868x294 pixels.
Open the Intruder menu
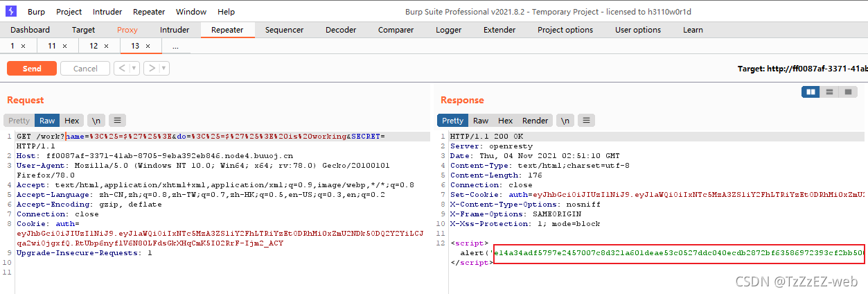point(107,12)
